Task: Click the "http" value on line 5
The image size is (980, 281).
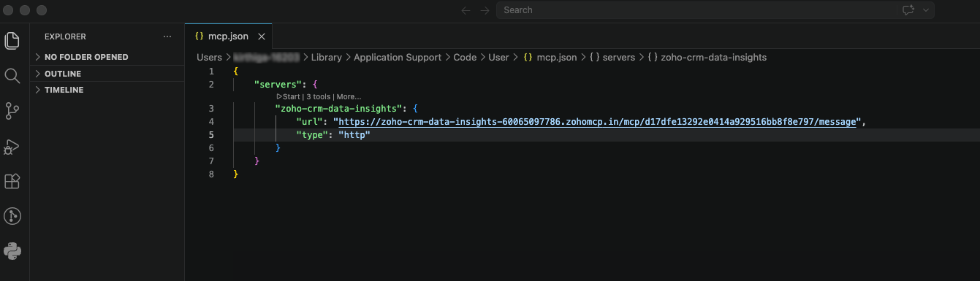Action: tap(354, 135)
